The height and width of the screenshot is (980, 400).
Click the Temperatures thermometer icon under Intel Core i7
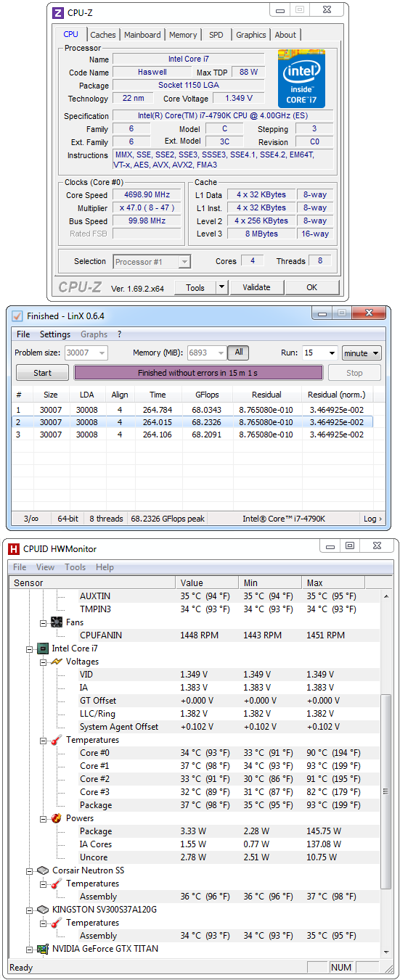click(x=57, y=740)
